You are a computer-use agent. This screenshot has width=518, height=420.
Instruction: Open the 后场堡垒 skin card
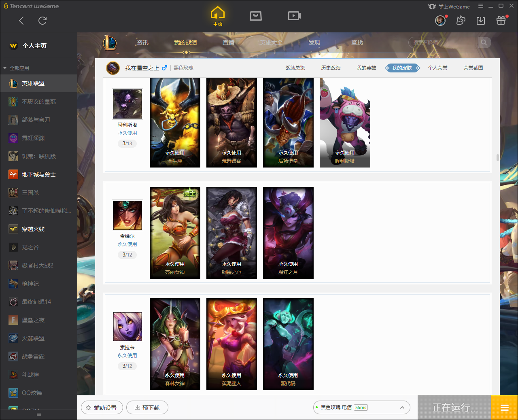click(x=288, y=123)
